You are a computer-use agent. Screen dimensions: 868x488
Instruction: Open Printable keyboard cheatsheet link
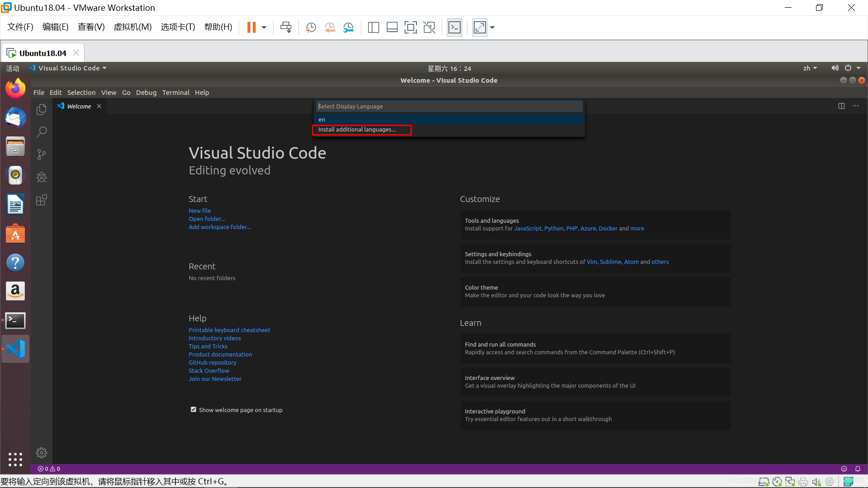[229, 330]
